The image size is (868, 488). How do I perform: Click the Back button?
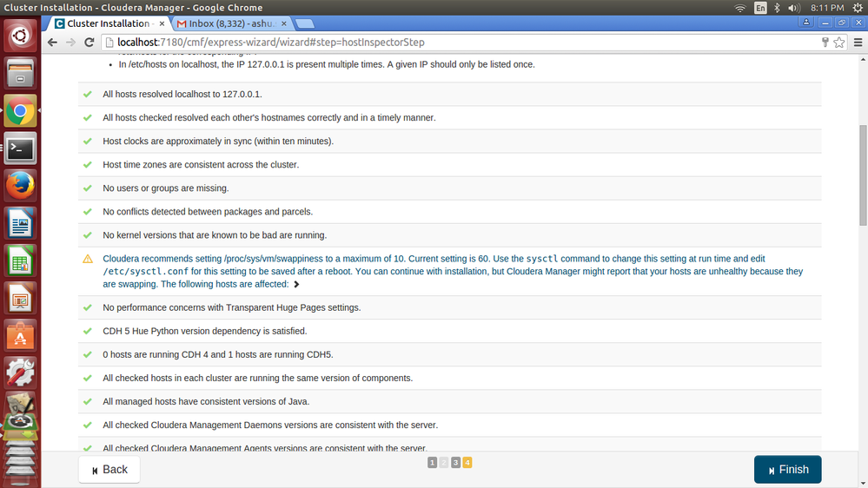[x=109, y=470]
